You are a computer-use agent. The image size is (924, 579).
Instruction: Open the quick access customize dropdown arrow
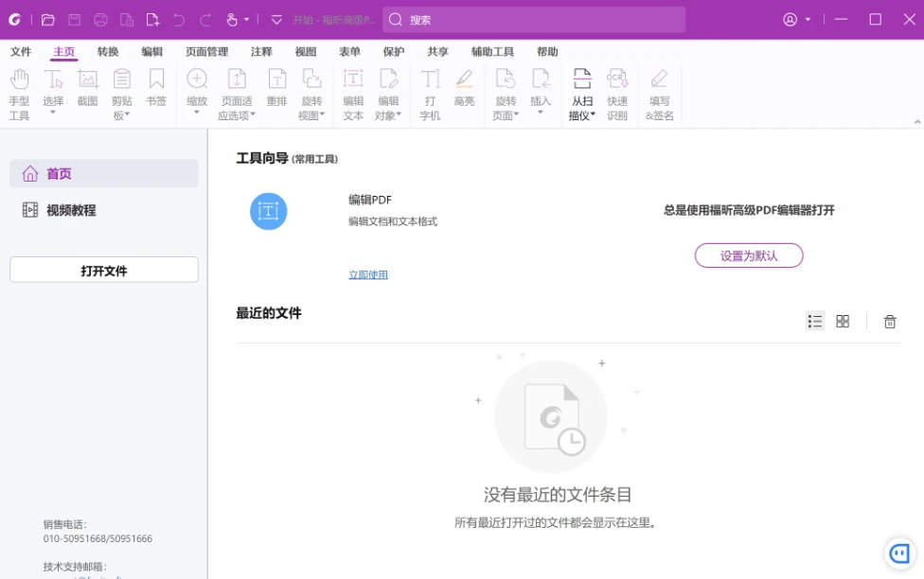(x=276, y=19)
